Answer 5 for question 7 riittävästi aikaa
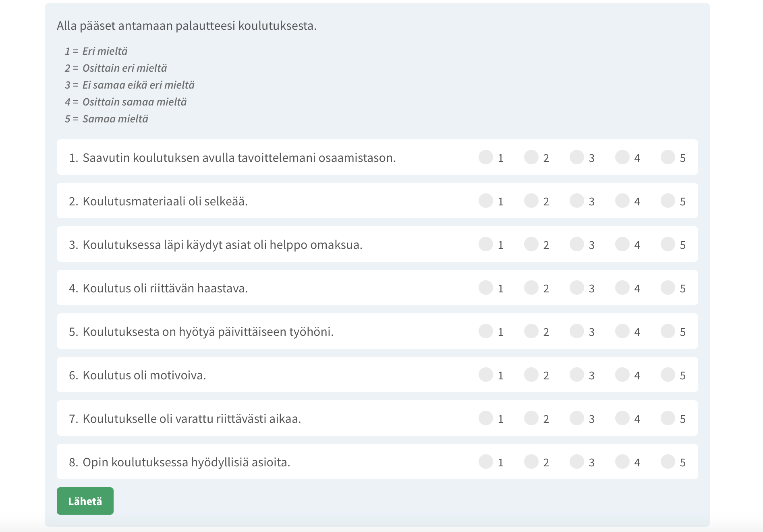 pyautogui.click(x=668, y=418)
